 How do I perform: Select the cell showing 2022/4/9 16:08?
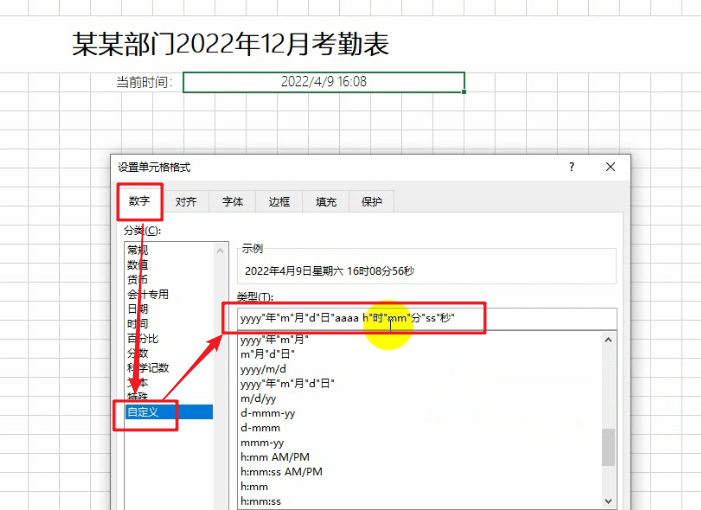pyautogui.click(x=324, y=82)
